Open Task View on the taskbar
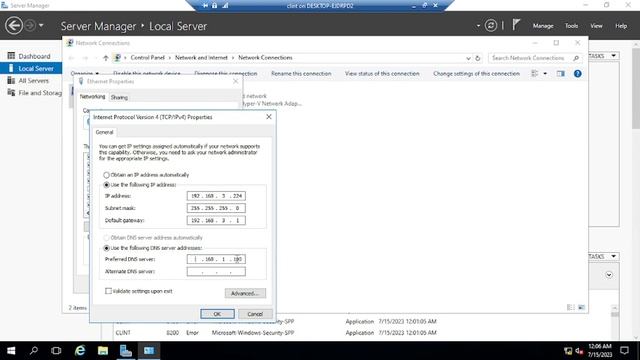The height and width of the screenshot is (360, 640). tap(56, 351)
